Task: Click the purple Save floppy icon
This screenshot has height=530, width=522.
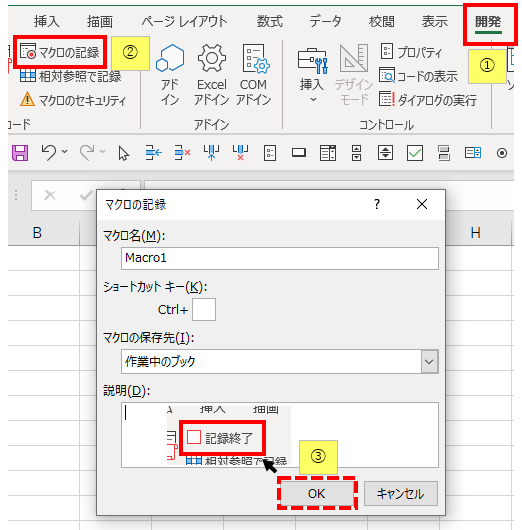Action: click(x=20, y=153)
